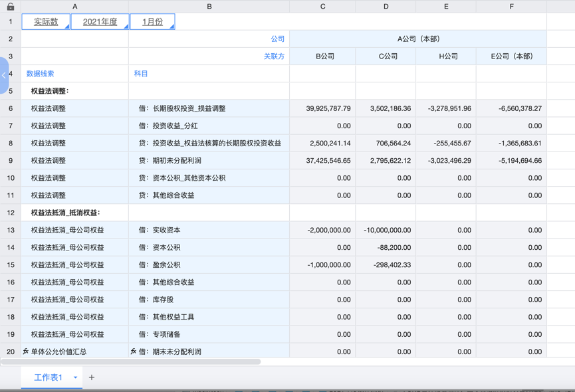Select the value -255,455.67 cell
The image size is (575, 392).
point(446,144)
